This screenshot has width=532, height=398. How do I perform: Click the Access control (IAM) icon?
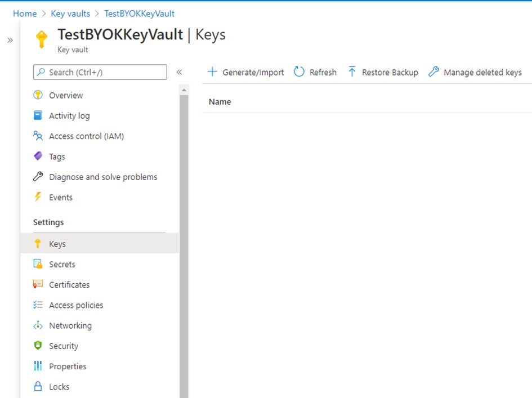(38, 136)
